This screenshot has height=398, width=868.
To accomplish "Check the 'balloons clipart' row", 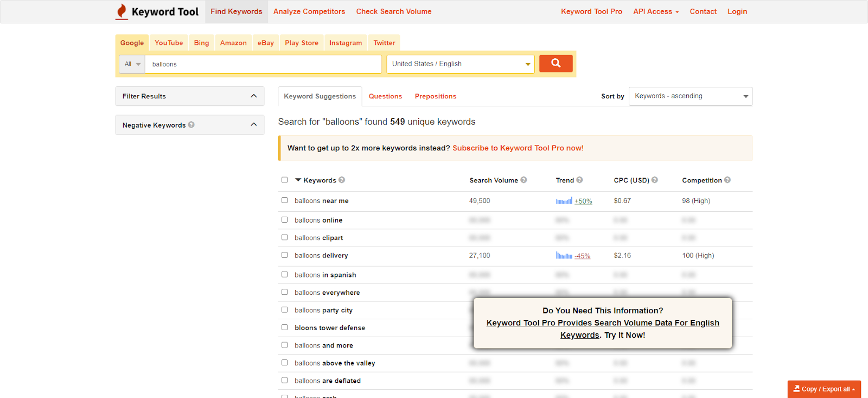I will [x=284, y=237].
